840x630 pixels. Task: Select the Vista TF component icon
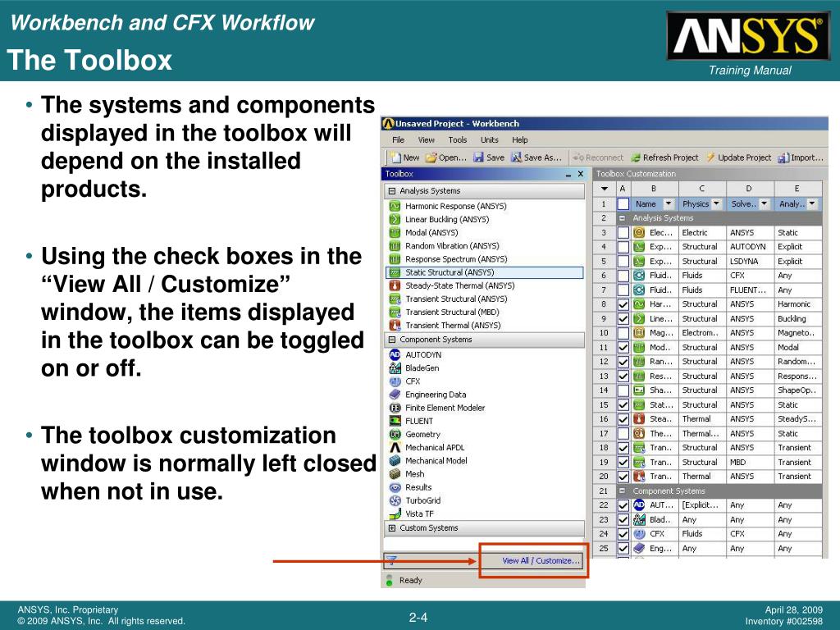click(x=395, y=514)
